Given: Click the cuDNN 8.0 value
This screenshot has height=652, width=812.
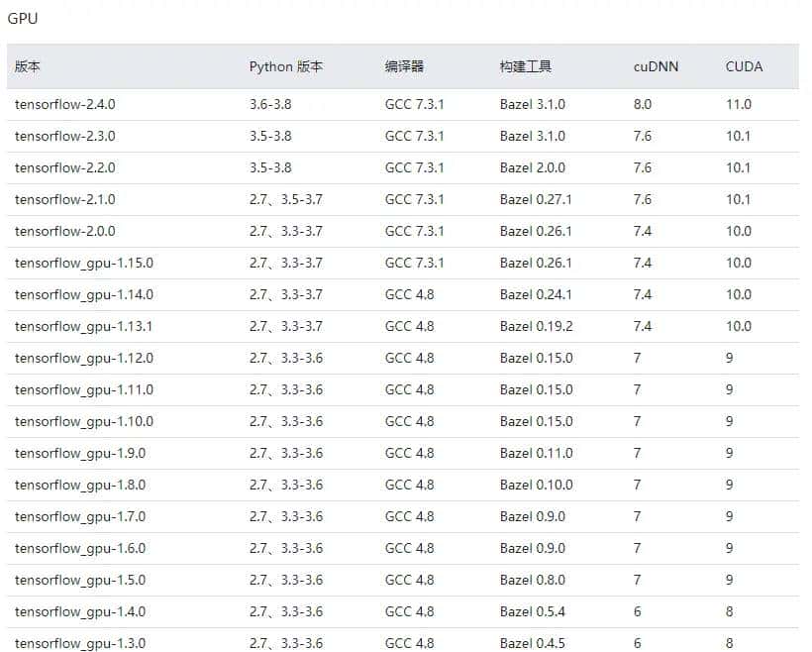Looking at the screenshot, I should pyautogui.click(x=641, y=104).
